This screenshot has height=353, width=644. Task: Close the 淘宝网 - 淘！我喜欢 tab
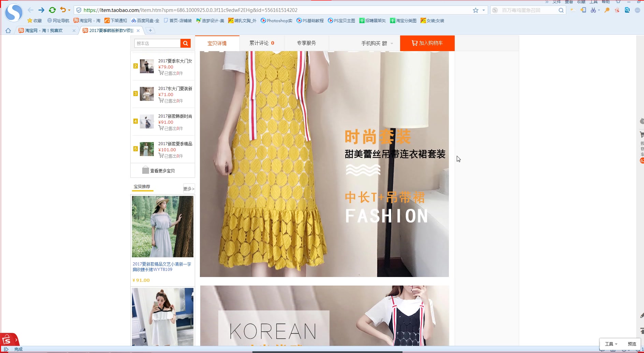point(74,31)
